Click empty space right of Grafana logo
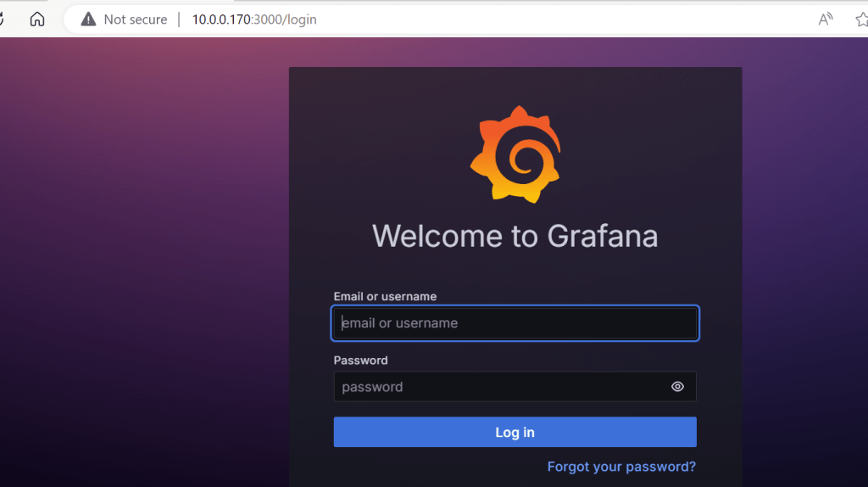 coord(653,153)
